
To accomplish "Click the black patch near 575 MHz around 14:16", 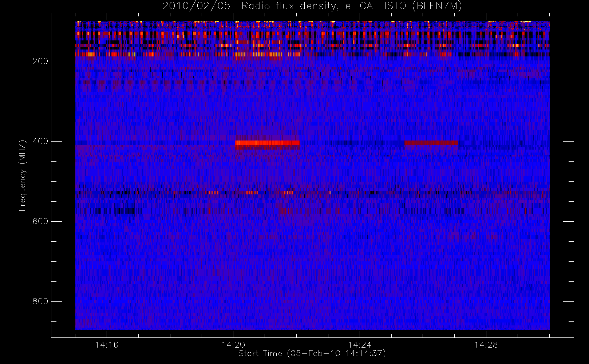I will click(125, 211).
